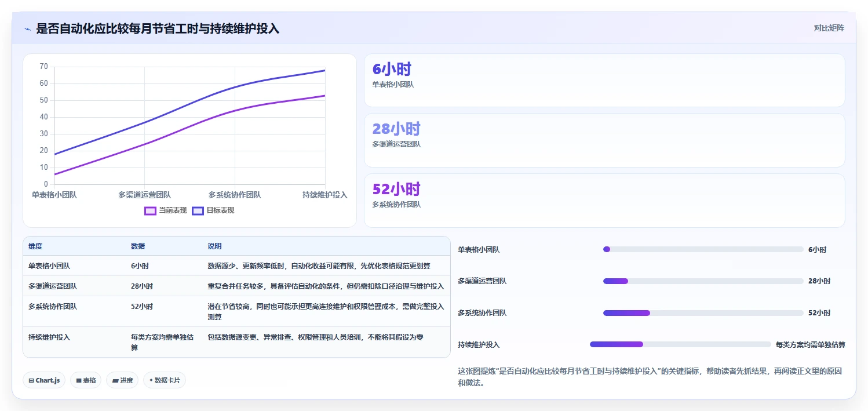This screenshot has width=868, height=411.
Task: Click the 52小时 table value
Action: click(x=142, y=307)
